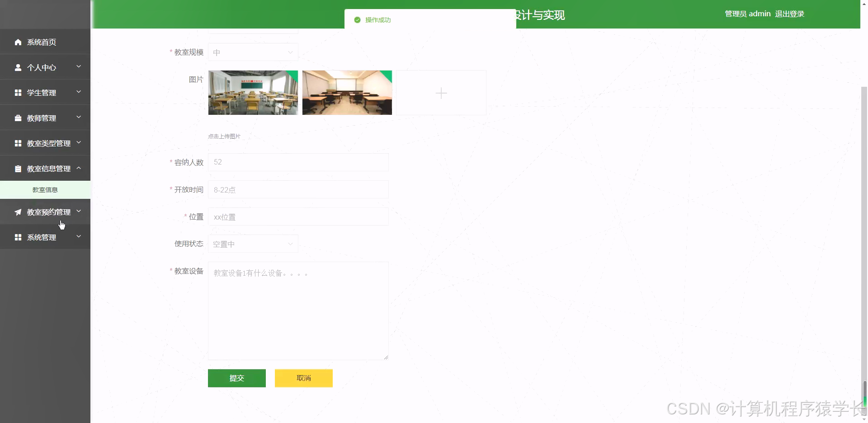Viewport: 868px width, 423px height.
Task: Click 点击上传图片 hint text
Action: (x=224, y=136)
